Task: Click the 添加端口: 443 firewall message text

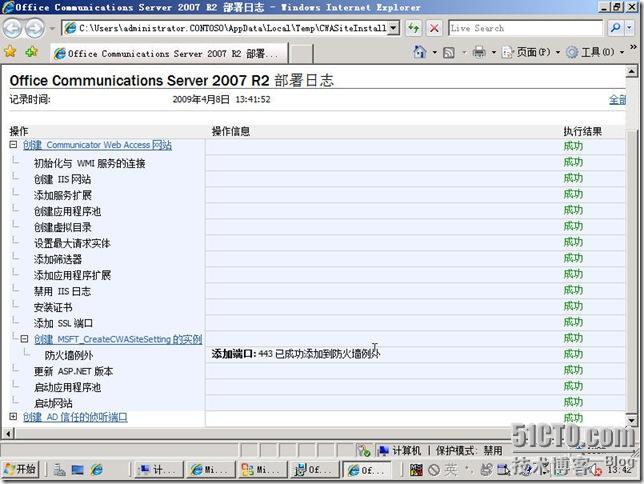Action: [x=296, y=354]
